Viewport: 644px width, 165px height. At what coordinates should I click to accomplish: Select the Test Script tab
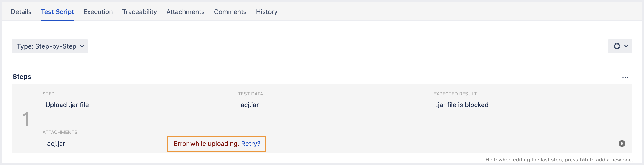57,11
